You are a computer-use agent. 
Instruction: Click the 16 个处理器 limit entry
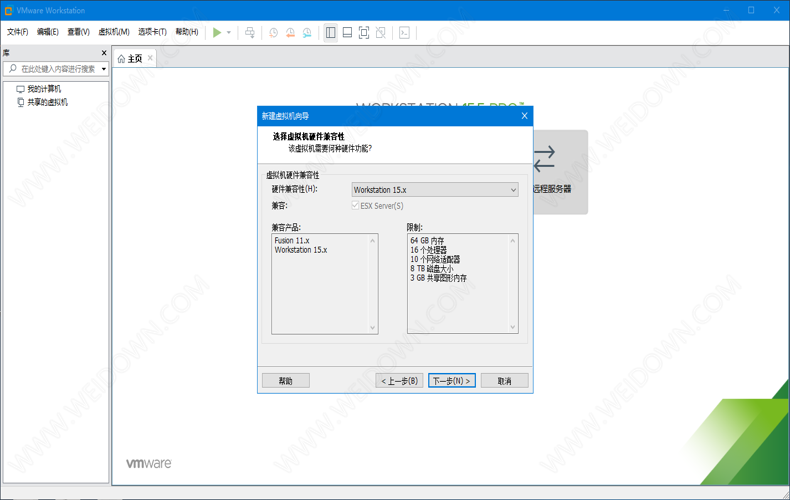tap(428, 250)
